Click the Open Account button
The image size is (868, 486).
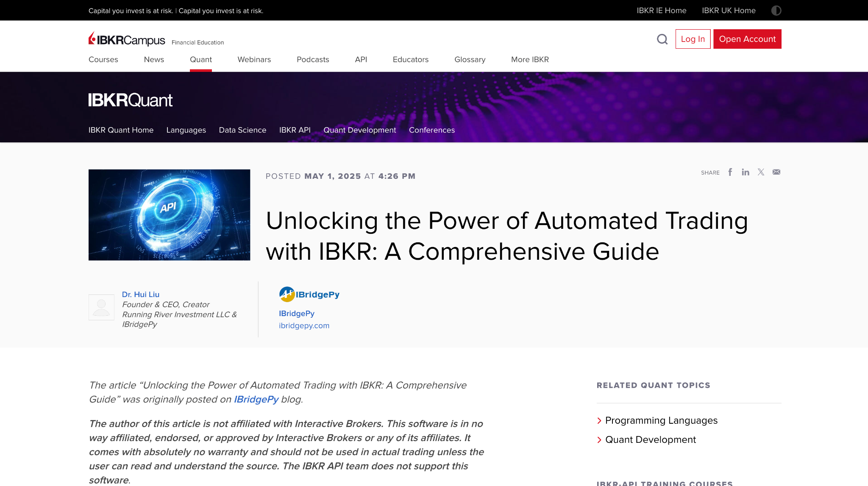(747, 39)
